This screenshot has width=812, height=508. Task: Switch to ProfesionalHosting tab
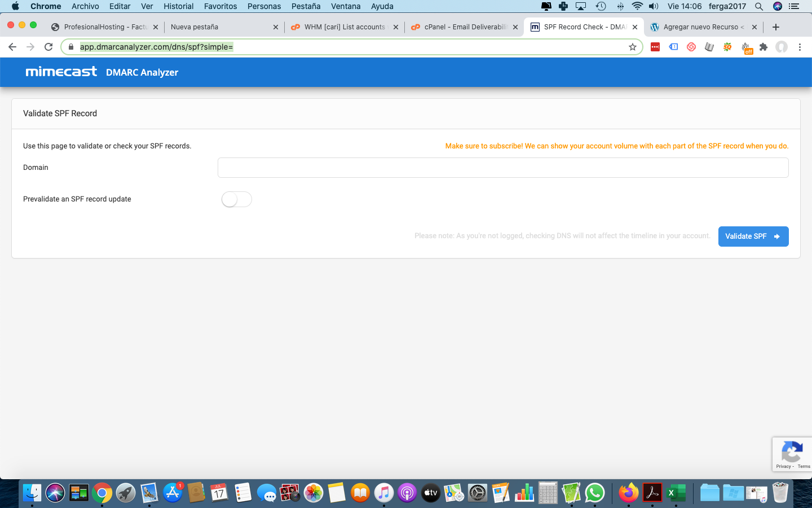click(104, 27)
